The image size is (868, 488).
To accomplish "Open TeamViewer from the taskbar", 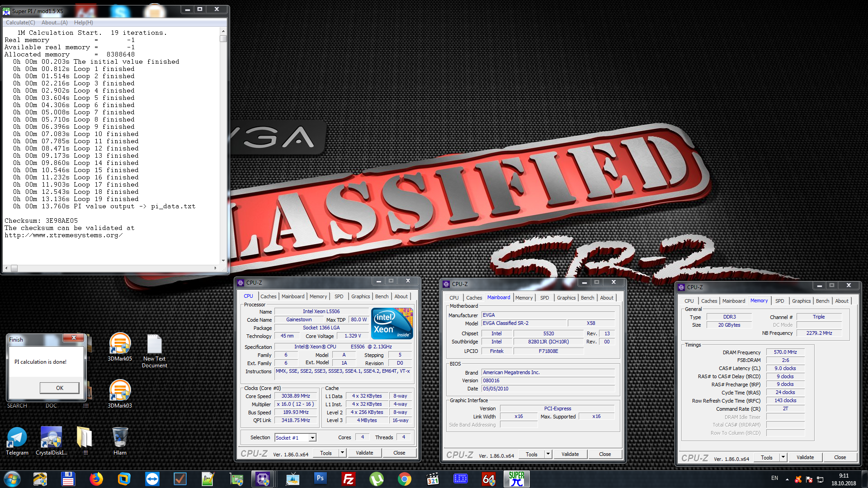I will click(152, 479).
